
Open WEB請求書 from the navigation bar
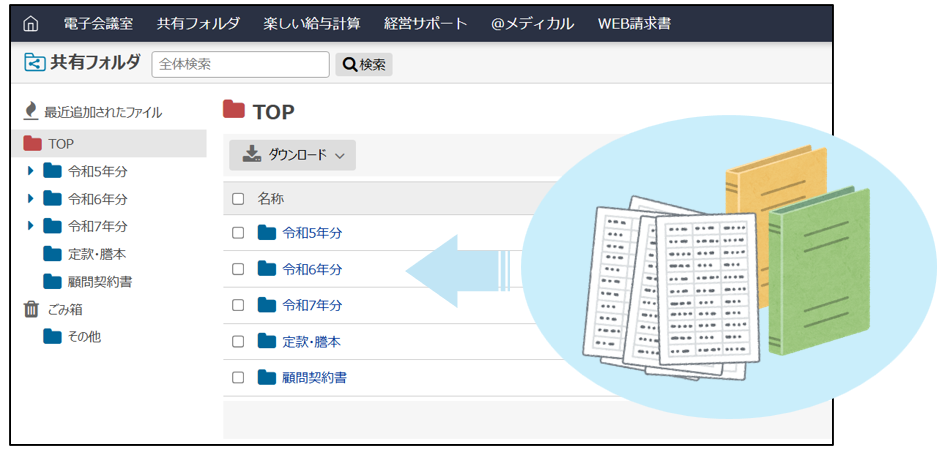click(634, 24)
